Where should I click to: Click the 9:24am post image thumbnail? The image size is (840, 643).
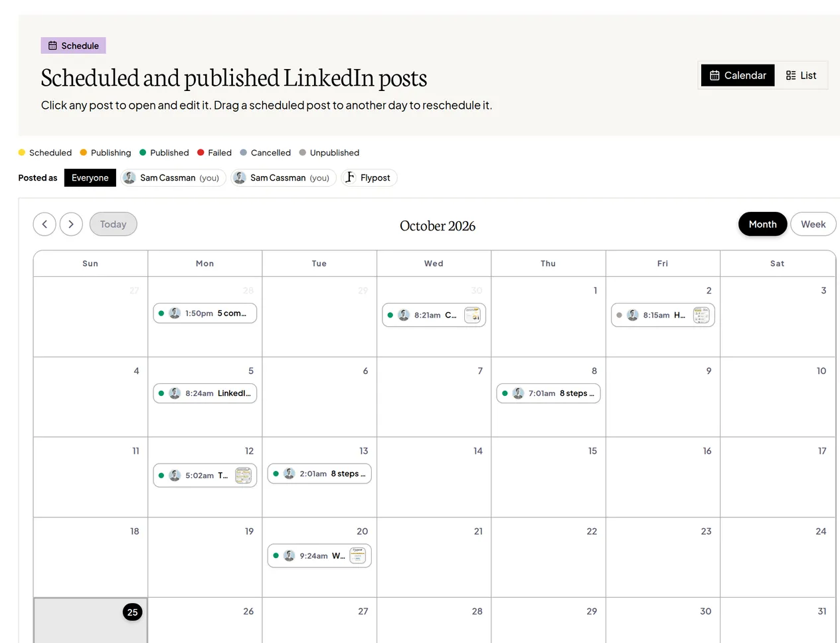click(x=358, y=556)
